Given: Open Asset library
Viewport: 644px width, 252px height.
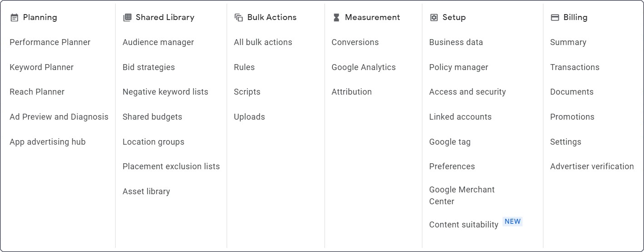Looking at the screenshot, I should coord(146,192).
